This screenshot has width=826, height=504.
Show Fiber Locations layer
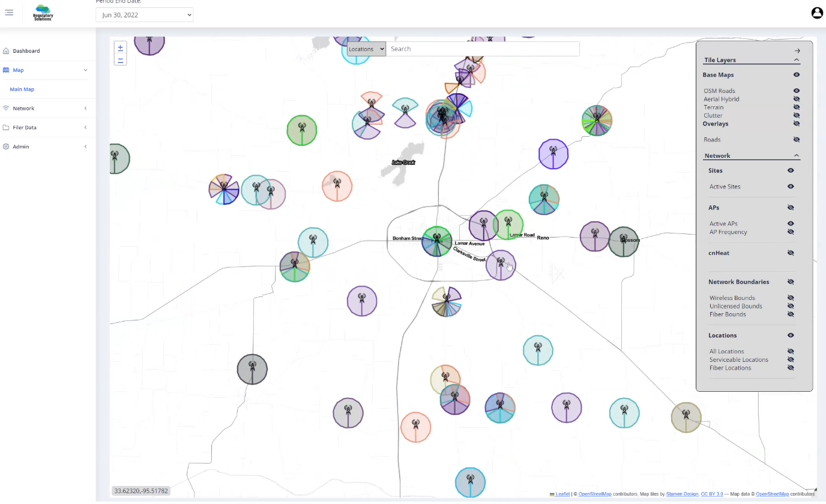tap(791, 368)
